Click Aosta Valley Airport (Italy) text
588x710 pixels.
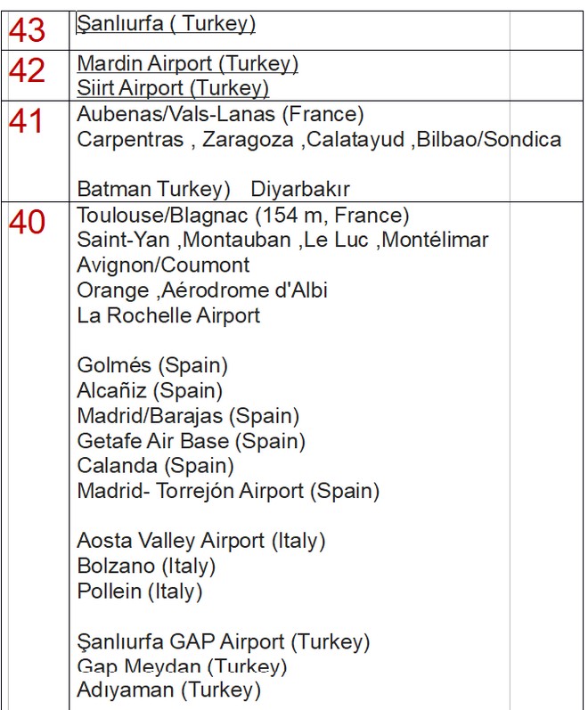tap(201, 541)
